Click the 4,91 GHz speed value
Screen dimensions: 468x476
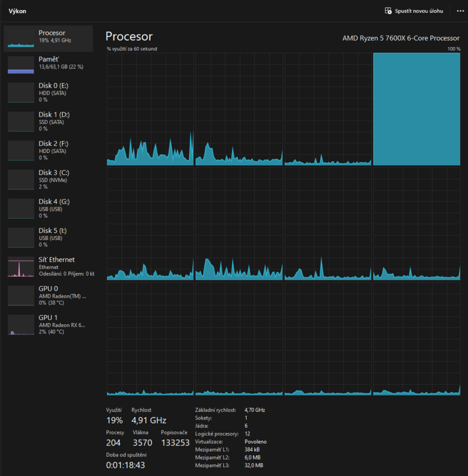pyautogui.click(x=148, y=420)
